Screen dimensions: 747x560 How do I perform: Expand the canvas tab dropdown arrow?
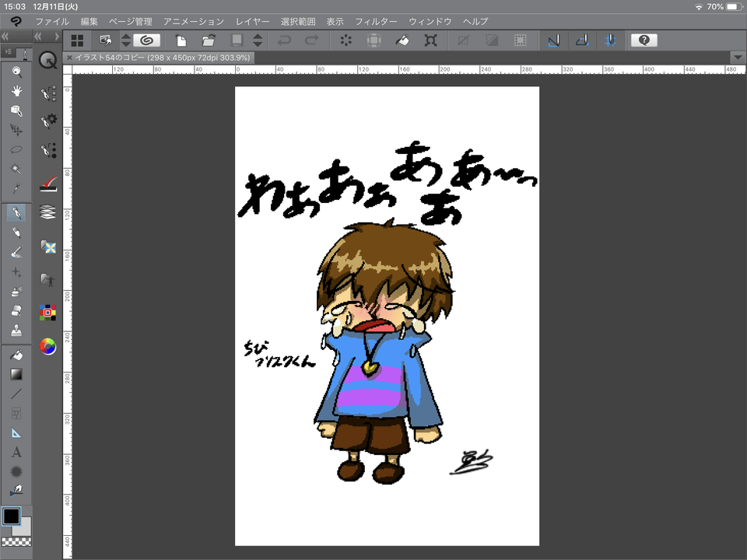pos(738,58)
